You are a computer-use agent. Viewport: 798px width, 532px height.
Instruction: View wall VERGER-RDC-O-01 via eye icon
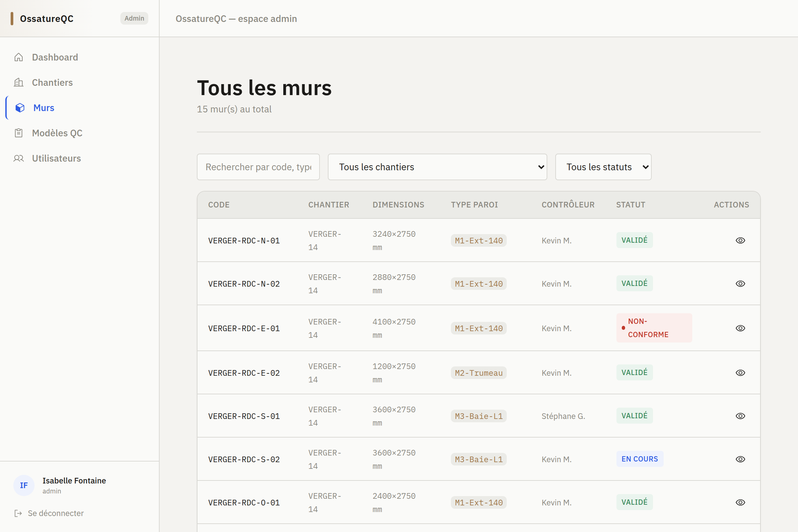coord(740,502)
